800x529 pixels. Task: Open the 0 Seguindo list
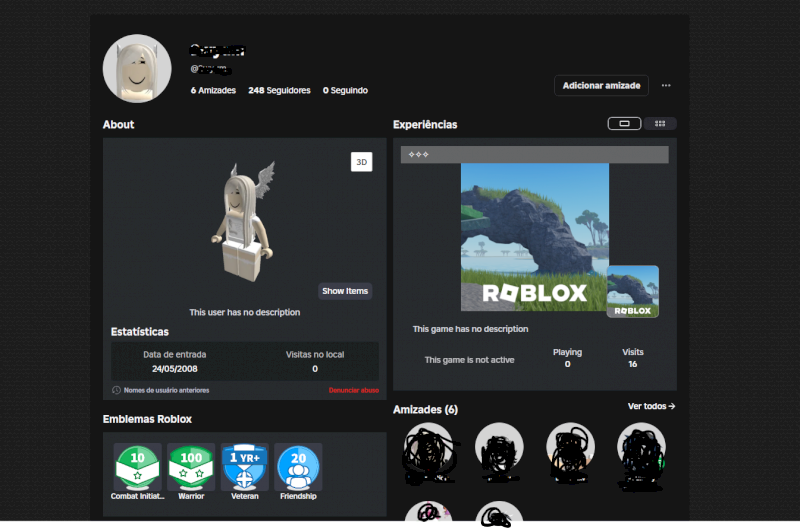(345, 90)
